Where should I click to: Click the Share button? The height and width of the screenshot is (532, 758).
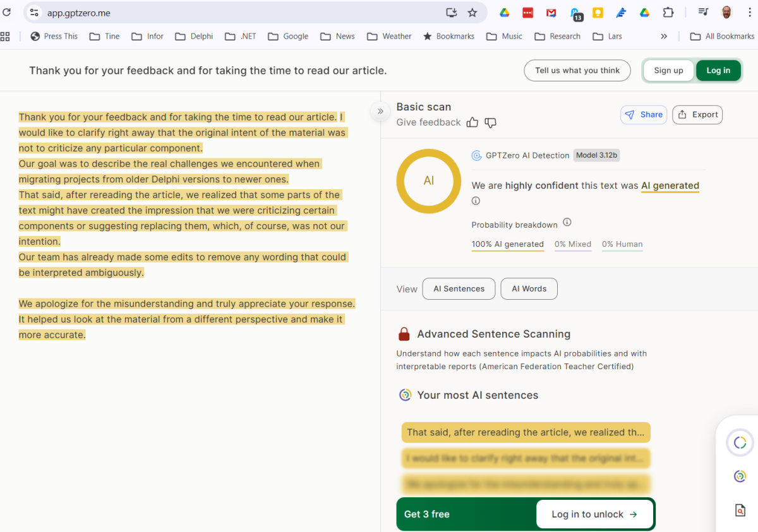coord(644,114)
